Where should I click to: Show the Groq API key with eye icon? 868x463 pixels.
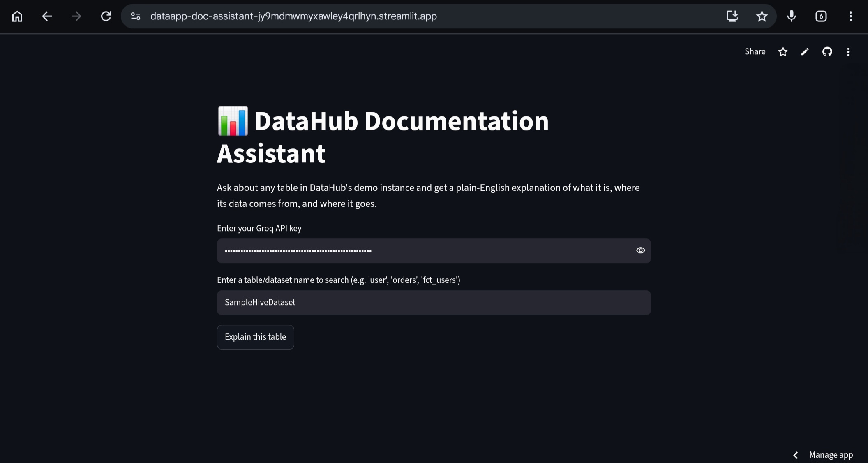coord(641,250)
